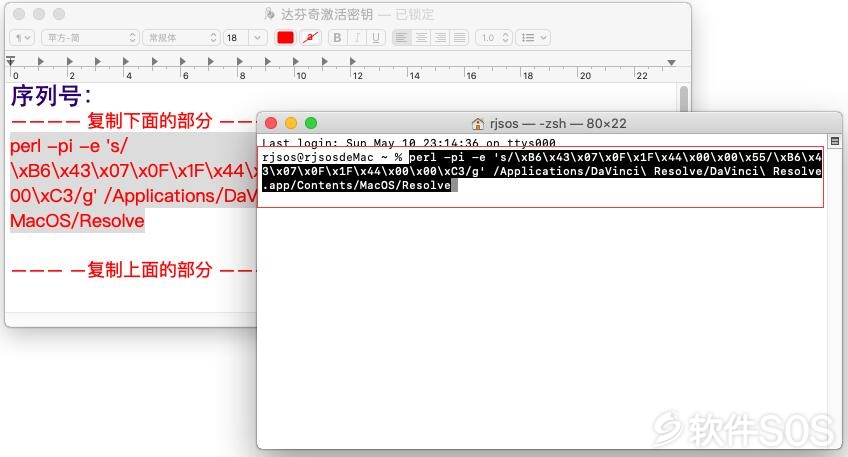Close the Terminal window
Viewport: 848px width, 457px height.
coord(271,123)
